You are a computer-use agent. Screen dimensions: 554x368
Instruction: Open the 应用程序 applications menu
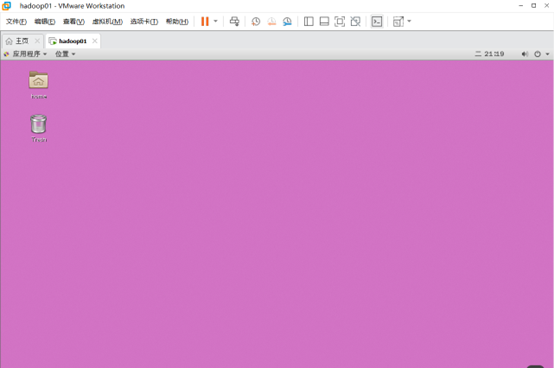coord(26,54)
